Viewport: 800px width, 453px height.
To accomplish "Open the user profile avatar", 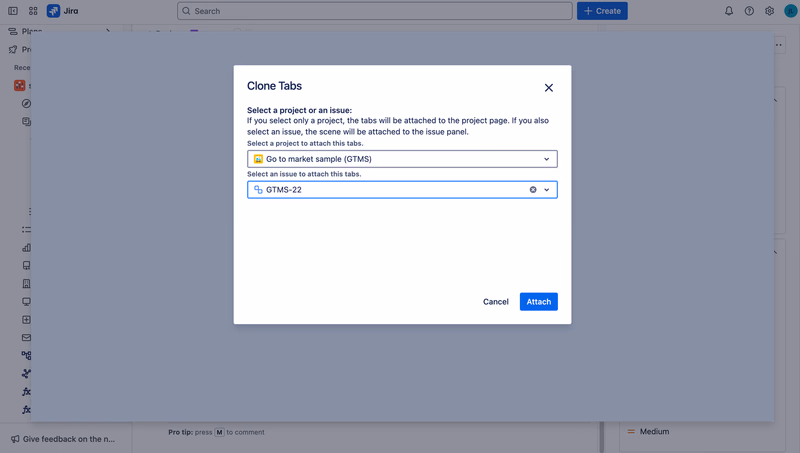I will pyautogui.click(x=790, y=11).
